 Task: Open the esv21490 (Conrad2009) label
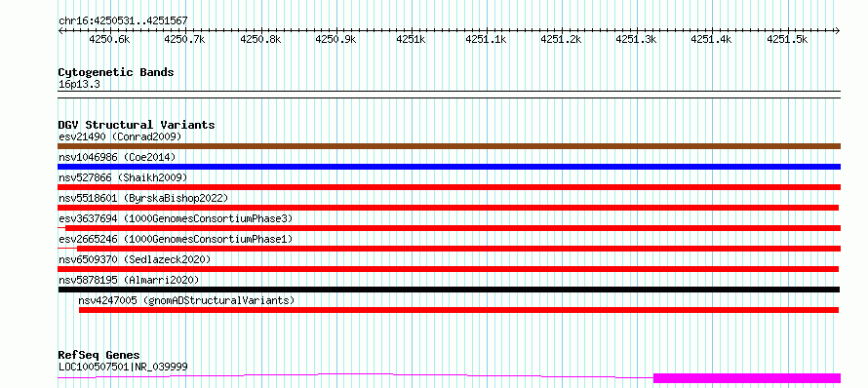[120, 136]
